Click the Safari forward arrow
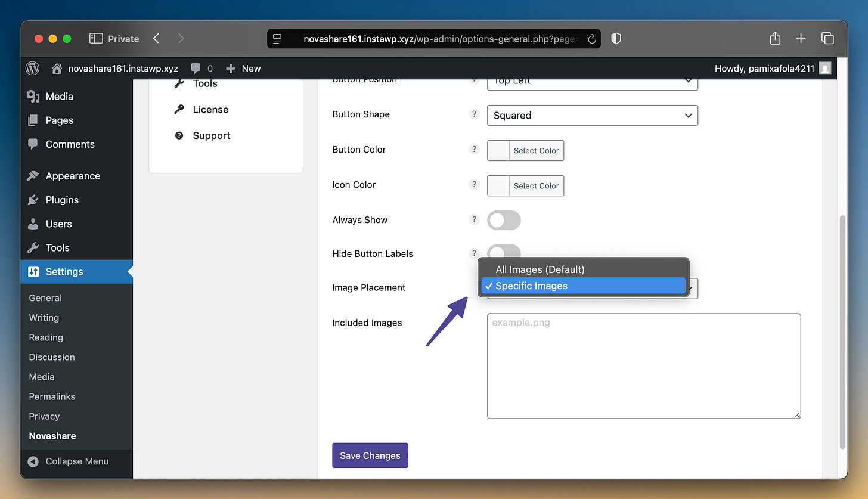Screen dimensions: 868x499 click(181, 39)
